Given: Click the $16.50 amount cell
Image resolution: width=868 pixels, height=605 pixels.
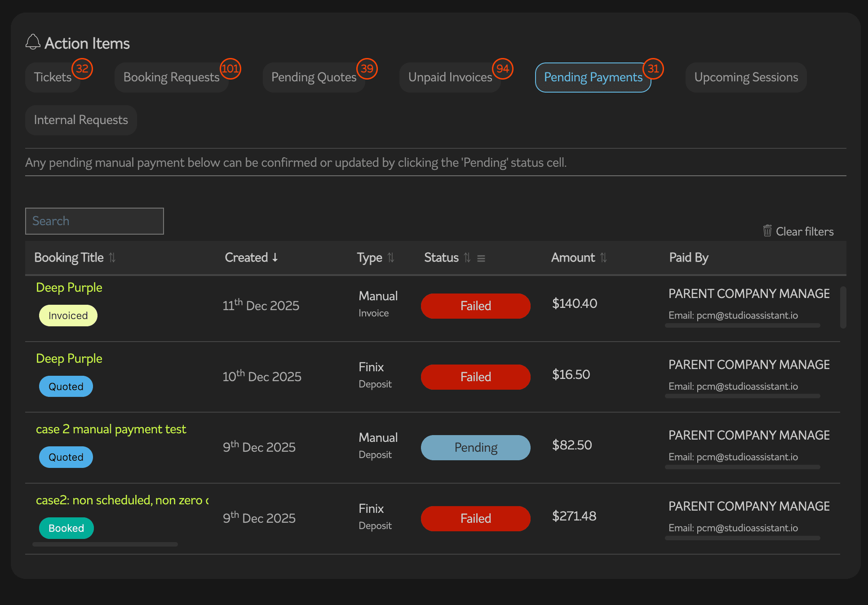Looking at the screenshot, I should coord(571,374).
